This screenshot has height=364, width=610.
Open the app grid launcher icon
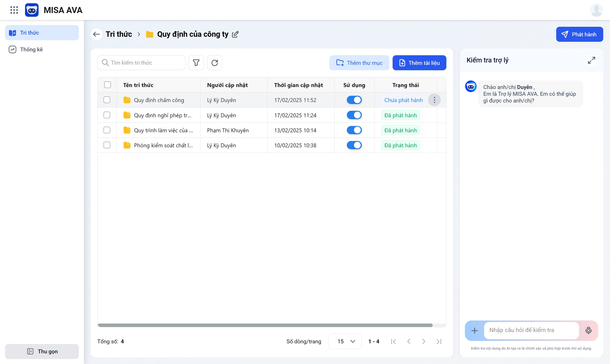tap(14, 10)
